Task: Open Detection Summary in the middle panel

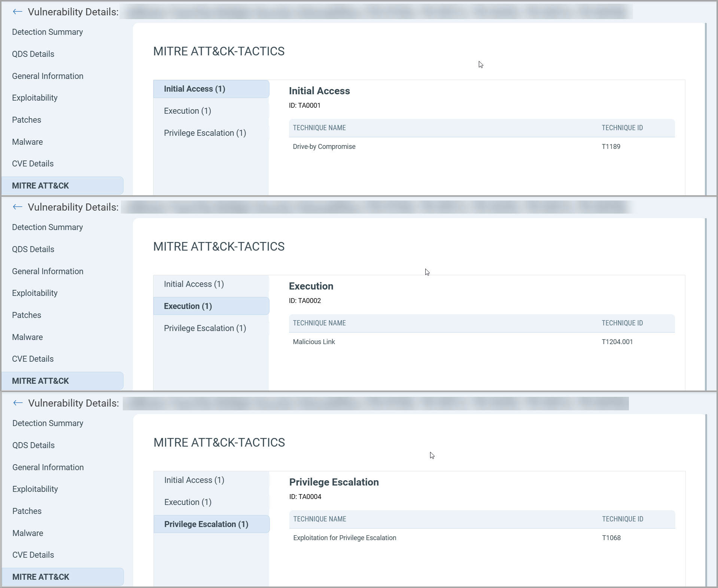Action: point(48,227)
